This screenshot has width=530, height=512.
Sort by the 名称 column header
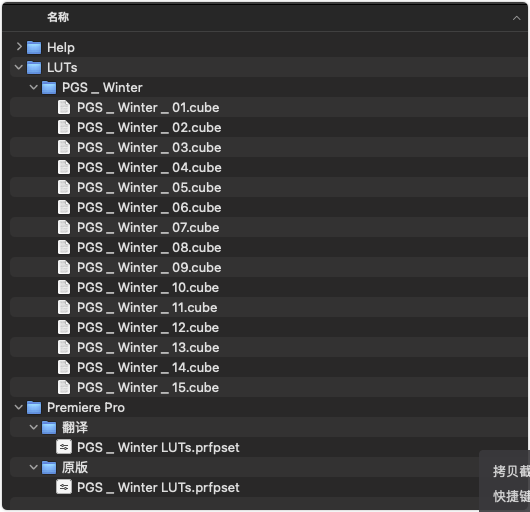pos(58,17)
